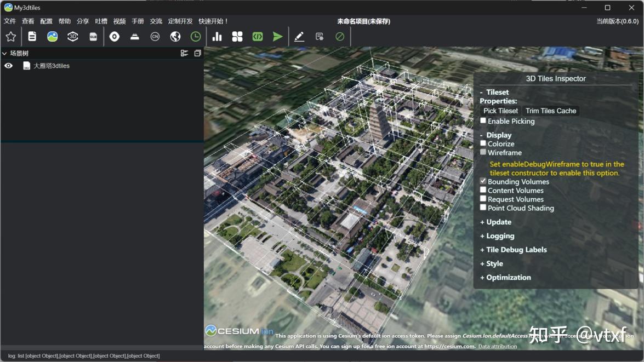The image size is (644, 362).
Task: Click the GLB file toolbar icon
Action: coord(93,37)
